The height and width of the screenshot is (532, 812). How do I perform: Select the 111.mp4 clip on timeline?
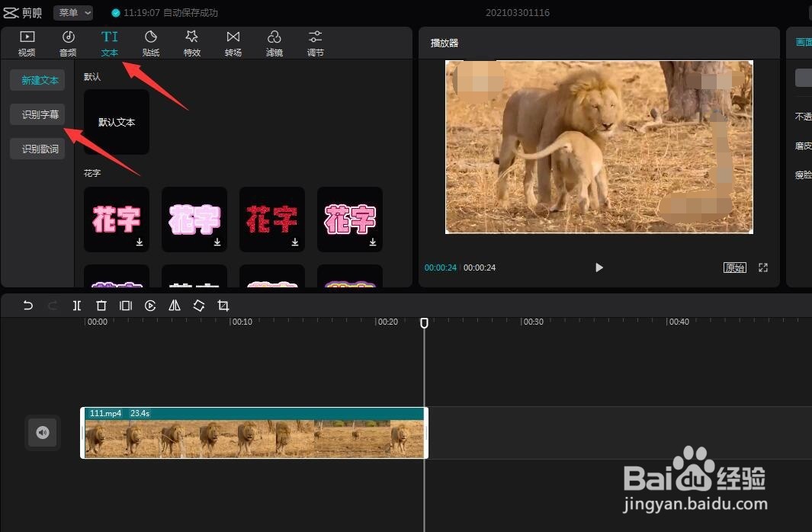point(254,433)
